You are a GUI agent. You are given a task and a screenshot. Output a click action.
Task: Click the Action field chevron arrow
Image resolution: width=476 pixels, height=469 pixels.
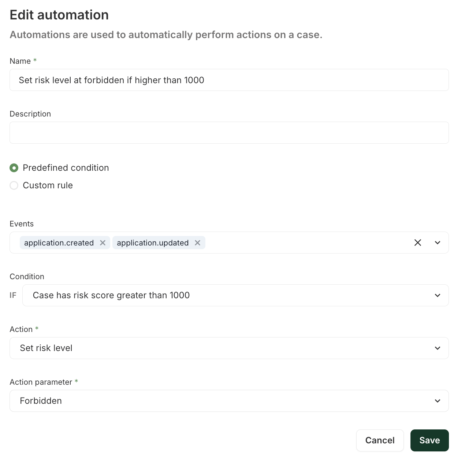438,348
